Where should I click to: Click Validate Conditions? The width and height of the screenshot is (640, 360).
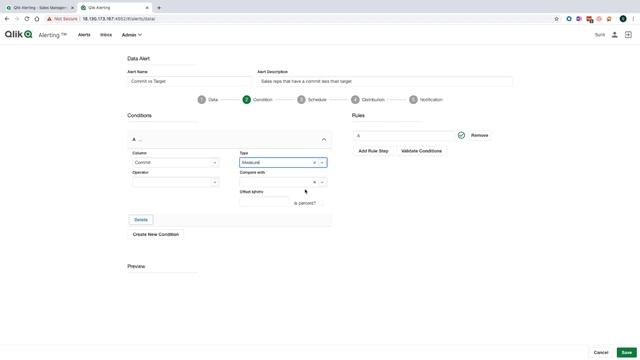(421, 151)
